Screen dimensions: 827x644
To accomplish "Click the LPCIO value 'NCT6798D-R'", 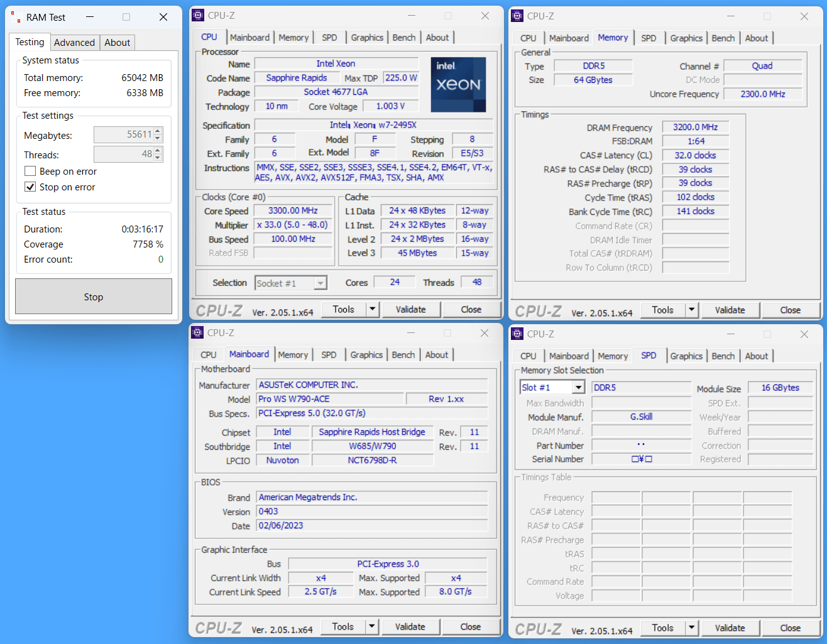I will (x=373, y=460).
